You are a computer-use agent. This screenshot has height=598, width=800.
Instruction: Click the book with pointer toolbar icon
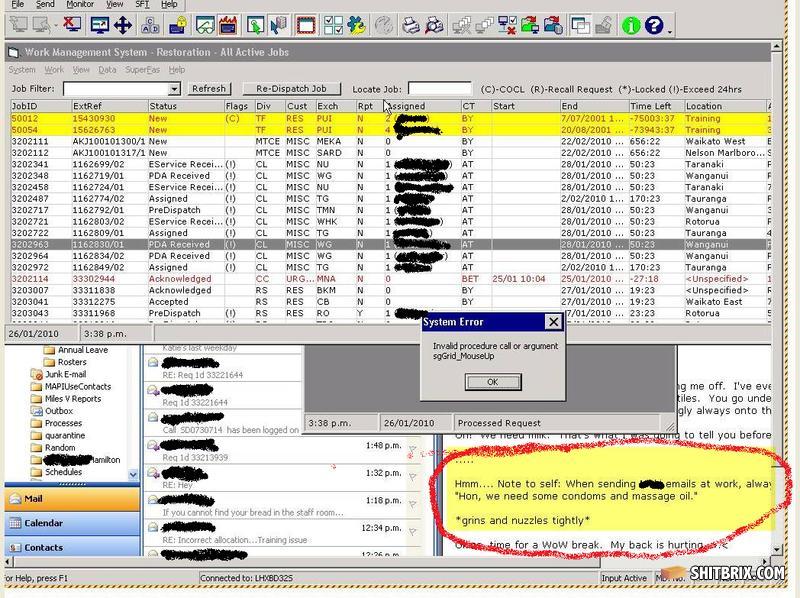point(279,24)
